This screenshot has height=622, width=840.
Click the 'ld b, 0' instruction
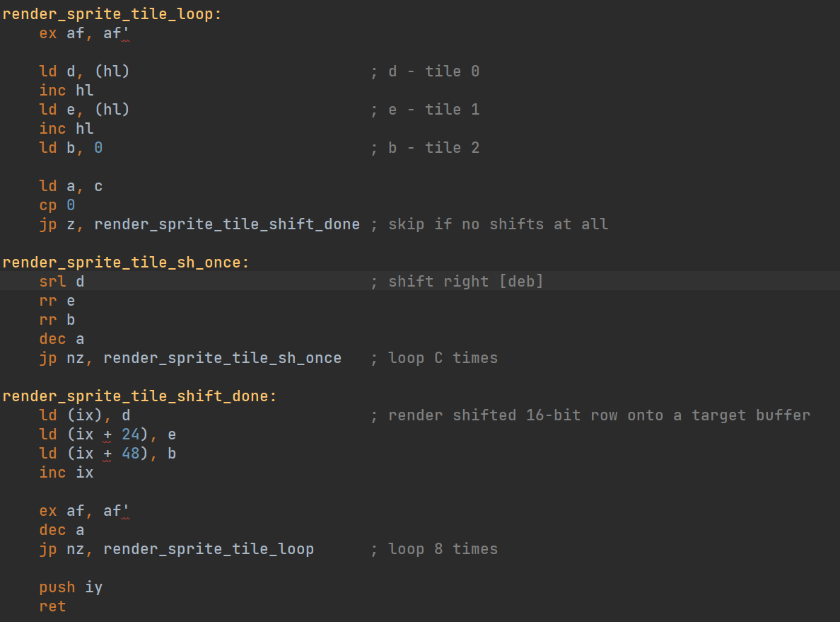pos(71,148)
